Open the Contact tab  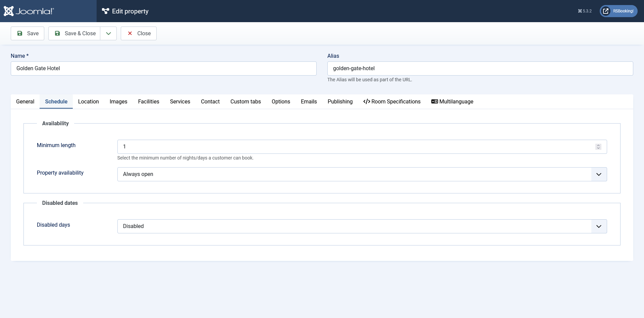coord(210,101)
